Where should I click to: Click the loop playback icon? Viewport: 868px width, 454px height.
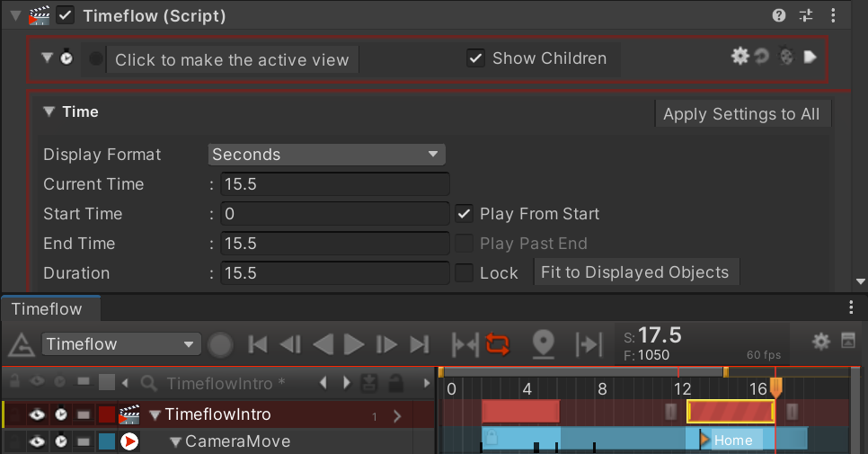coord(498,343)
